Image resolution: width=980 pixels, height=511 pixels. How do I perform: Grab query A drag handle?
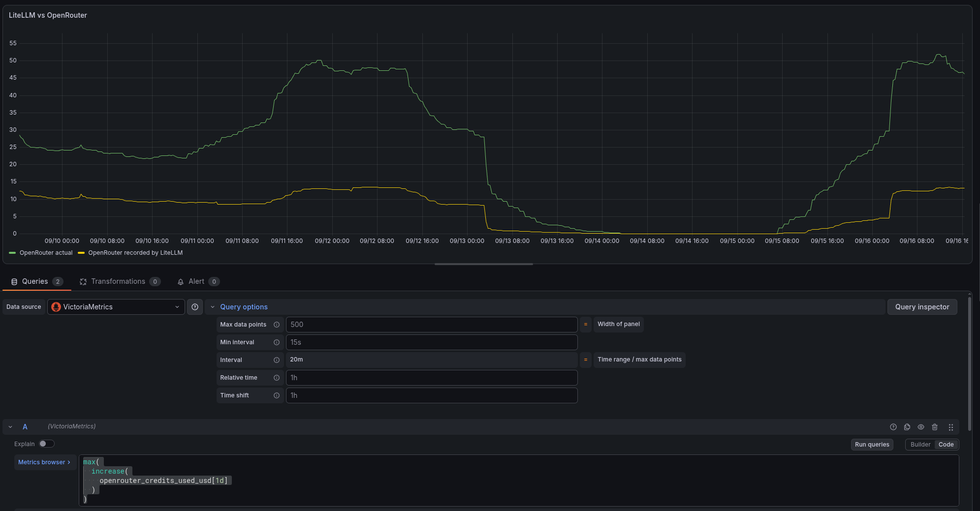[951, 427]
